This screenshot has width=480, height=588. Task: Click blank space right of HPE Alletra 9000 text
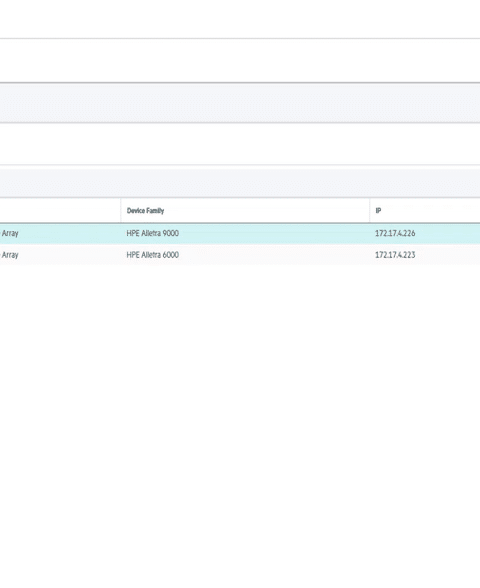coord(274,233)
